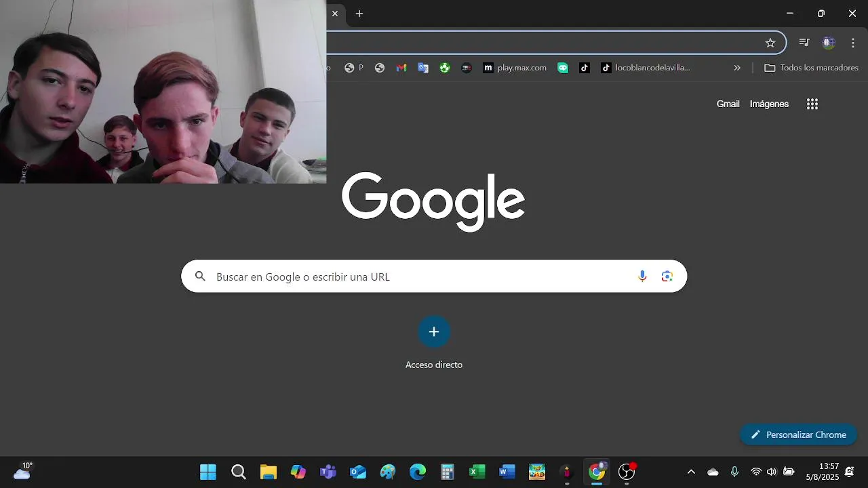Open the battery status tray icon
Image resolution: width=868 pixels, height=488 pixels.
[789, 472]
